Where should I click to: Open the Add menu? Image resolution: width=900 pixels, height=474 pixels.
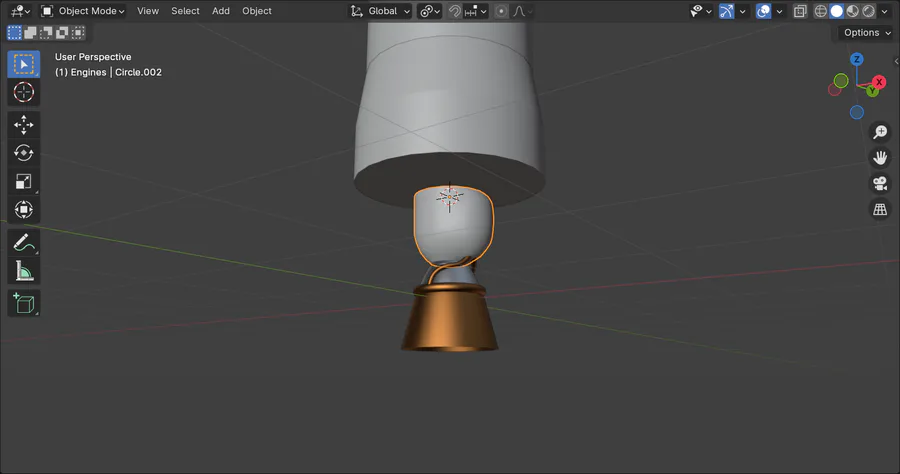pos(221,11)
